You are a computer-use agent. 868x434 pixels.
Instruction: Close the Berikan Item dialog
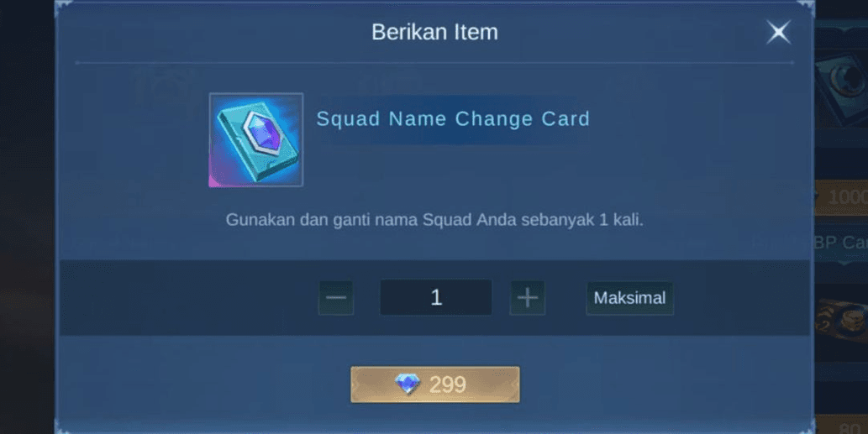[778, 32]
